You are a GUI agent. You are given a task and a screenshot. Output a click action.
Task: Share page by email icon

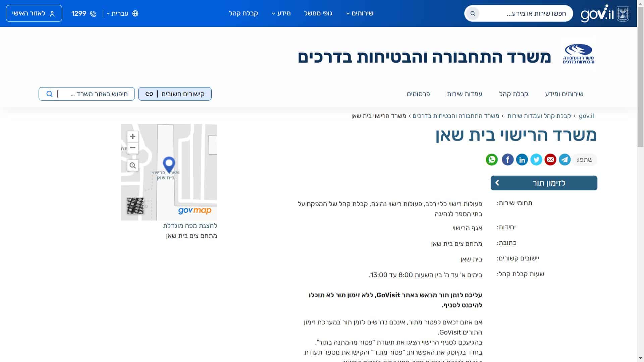[550, 160]
